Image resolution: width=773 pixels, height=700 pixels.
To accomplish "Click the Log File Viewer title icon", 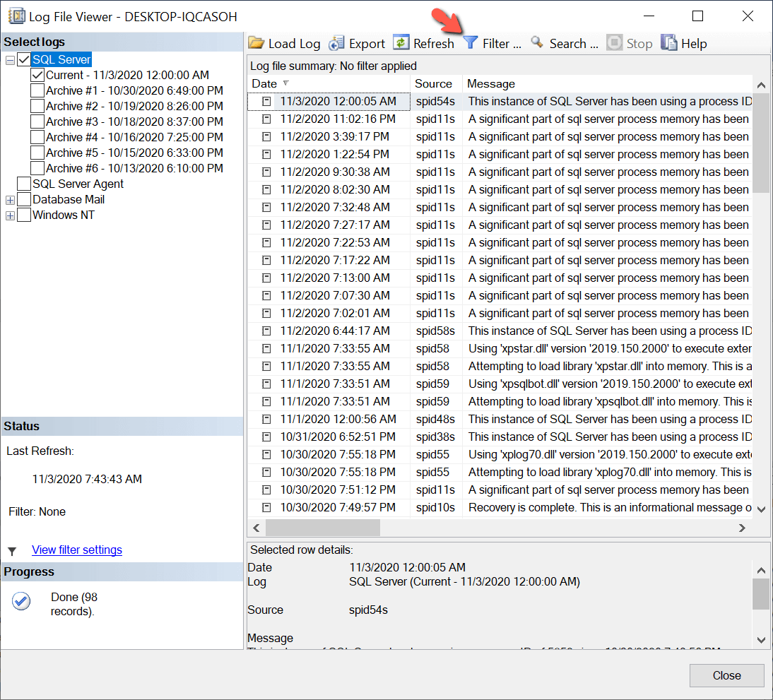I will click(x=17, y=16).
